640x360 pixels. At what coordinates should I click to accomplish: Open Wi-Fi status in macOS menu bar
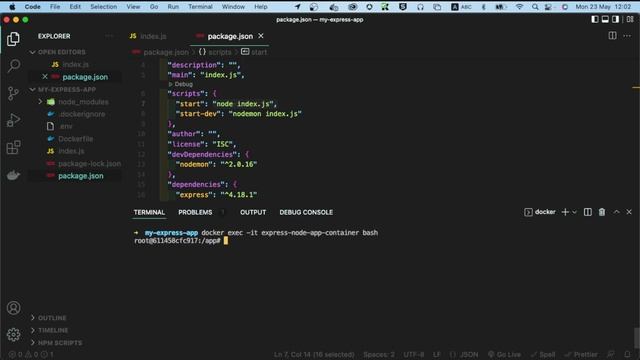(x=519, y=7)
